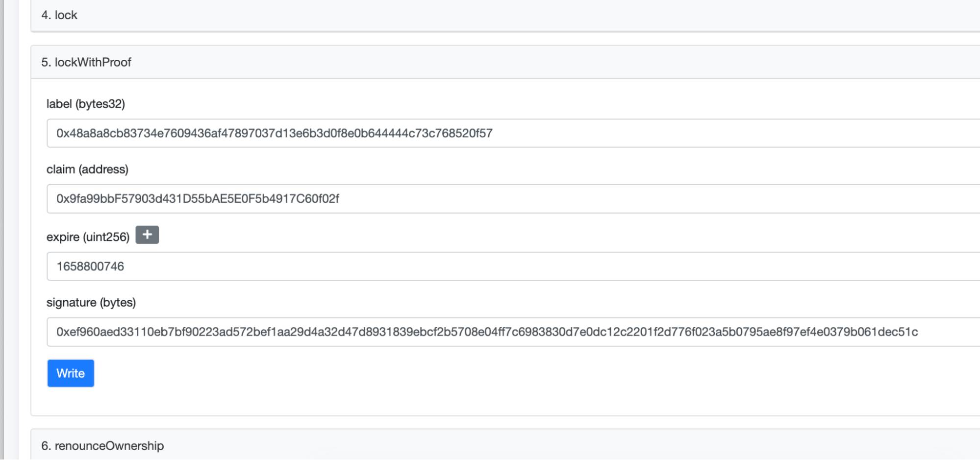
Task: Click the gap between lockWithProof and renounceOwnership panels
Action: click(x=490, y=422)
